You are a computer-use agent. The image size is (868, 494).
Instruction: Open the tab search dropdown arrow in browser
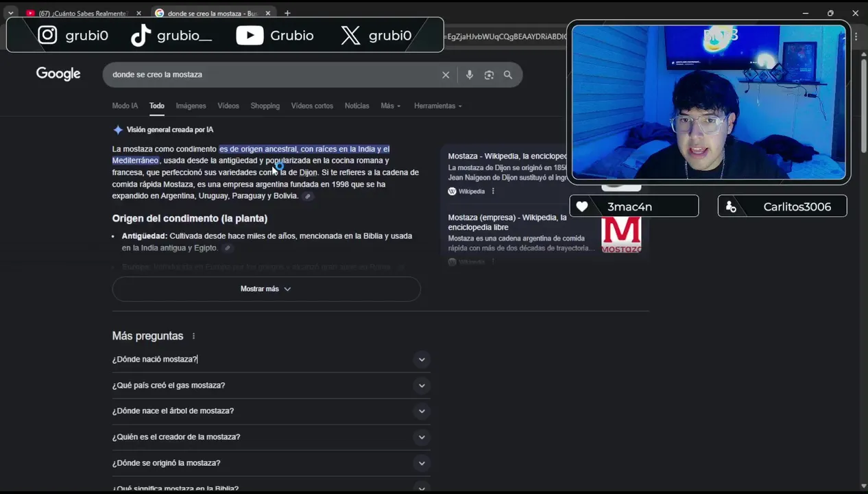click(x=10, y=13)
